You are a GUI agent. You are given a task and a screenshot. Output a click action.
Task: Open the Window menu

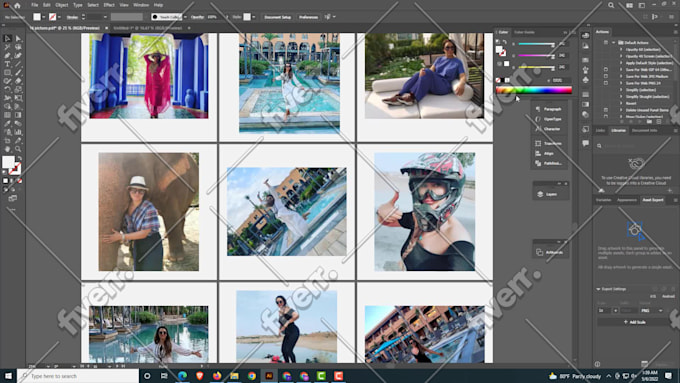click(x=141, y=5)
